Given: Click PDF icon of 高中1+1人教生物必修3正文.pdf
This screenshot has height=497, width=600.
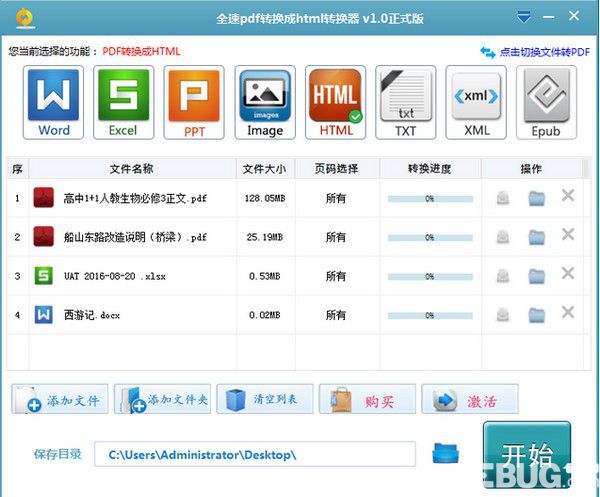Looking at the screenshot, I should tap(44, 197).
